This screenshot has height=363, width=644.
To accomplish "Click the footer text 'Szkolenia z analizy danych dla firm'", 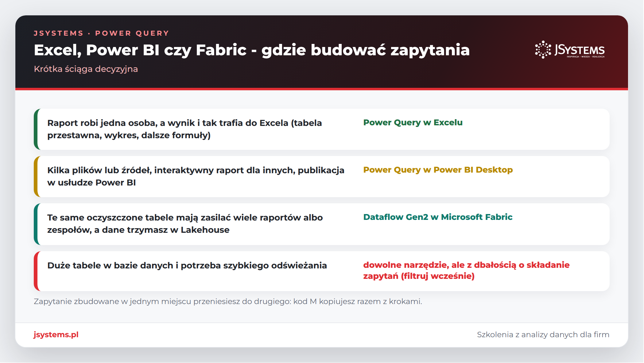I will [x=543, y=334].
